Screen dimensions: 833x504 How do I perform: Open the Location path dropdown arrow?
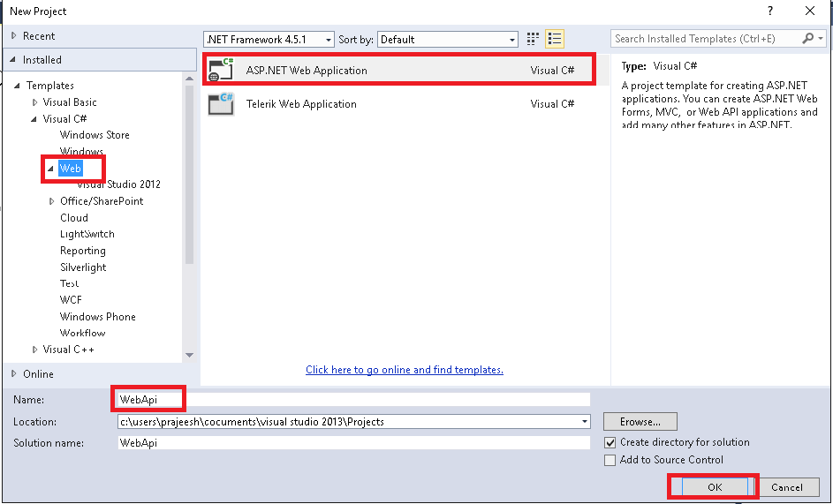click(x=585, y=422)
